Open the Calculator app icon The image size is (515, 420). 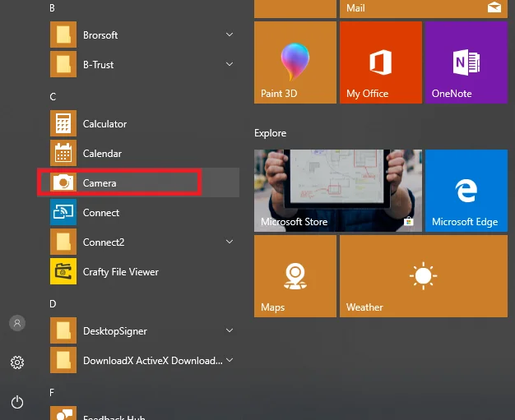[63, 123]
